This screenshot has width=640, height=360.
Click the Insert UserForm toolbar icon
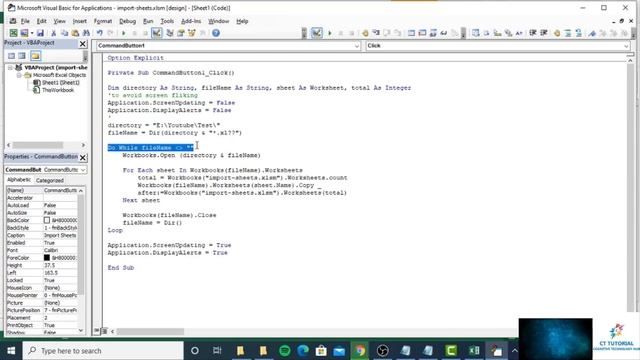click(x=24, y=33)
